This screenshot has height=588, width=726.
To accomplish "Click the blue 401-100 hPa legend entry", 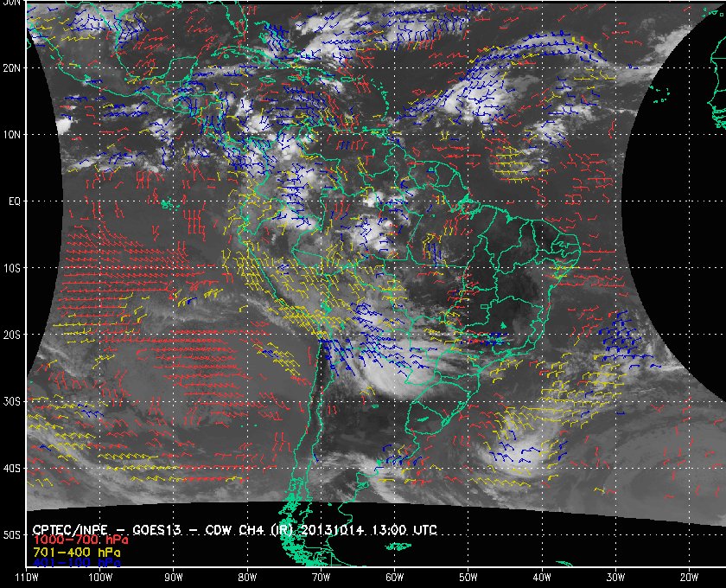I will click(77, 563).
